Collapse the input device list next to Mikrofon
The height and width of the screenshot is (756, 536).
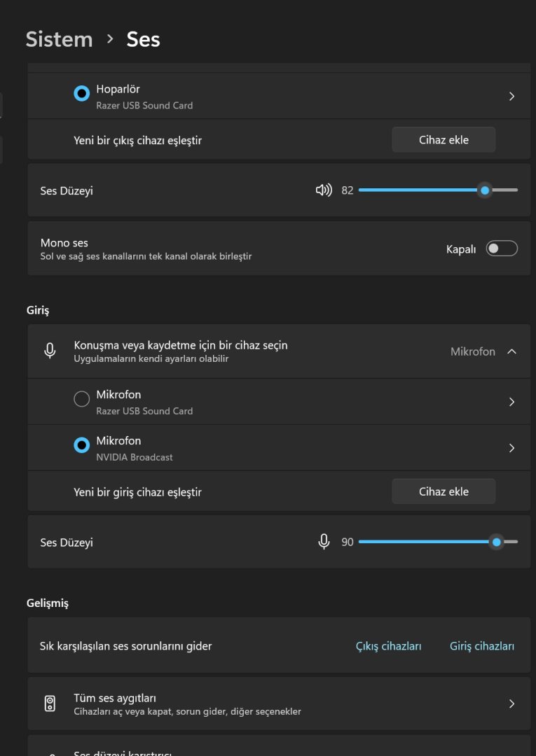pyautogui.click(x=511, y=351)
